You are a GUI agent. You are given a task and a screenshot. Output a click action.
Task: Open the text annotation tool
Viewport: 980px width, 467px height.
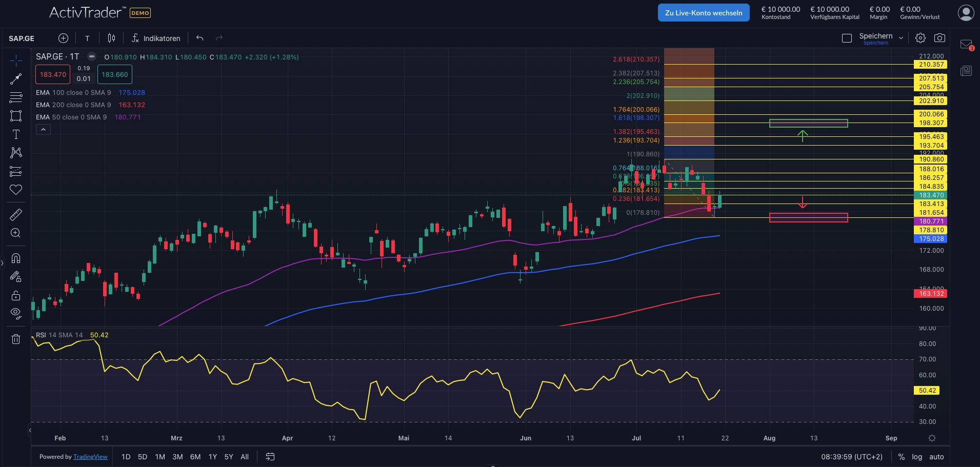point(16,134)
